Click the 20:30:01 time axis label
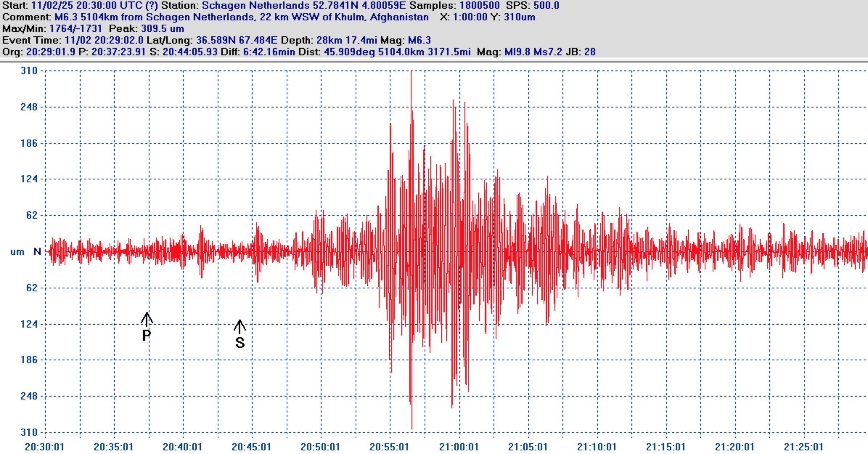The width and height of the screenshot is (868, 454). click(44, 447)
